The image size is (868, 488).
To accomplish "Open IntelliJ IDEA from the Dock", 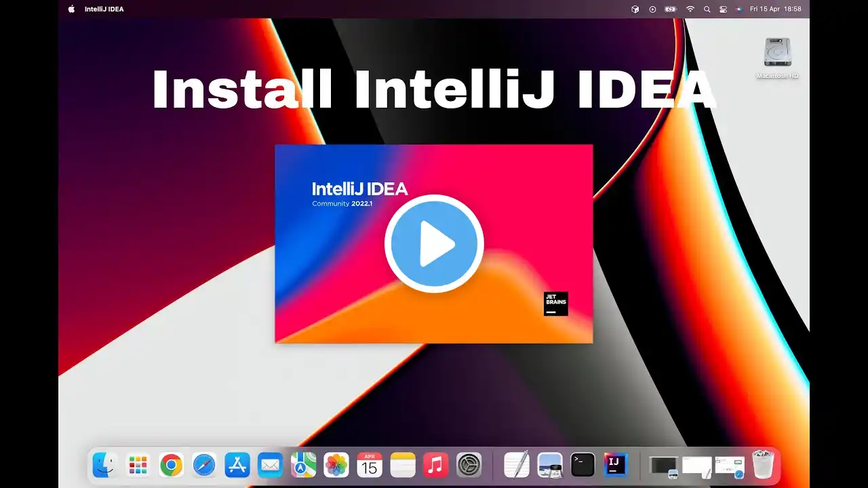I will tap(616, 465).
